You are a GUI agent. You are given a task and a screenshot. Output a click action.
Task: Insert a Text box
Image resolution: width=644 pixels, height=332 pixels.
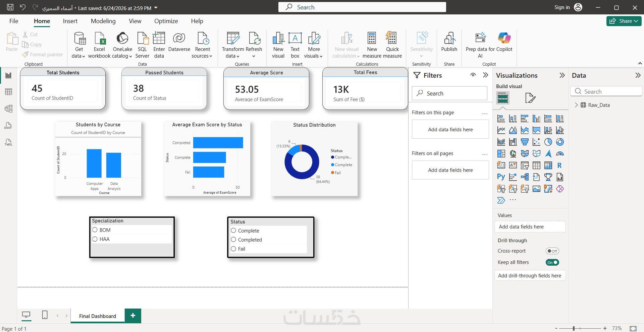(295, 45)
